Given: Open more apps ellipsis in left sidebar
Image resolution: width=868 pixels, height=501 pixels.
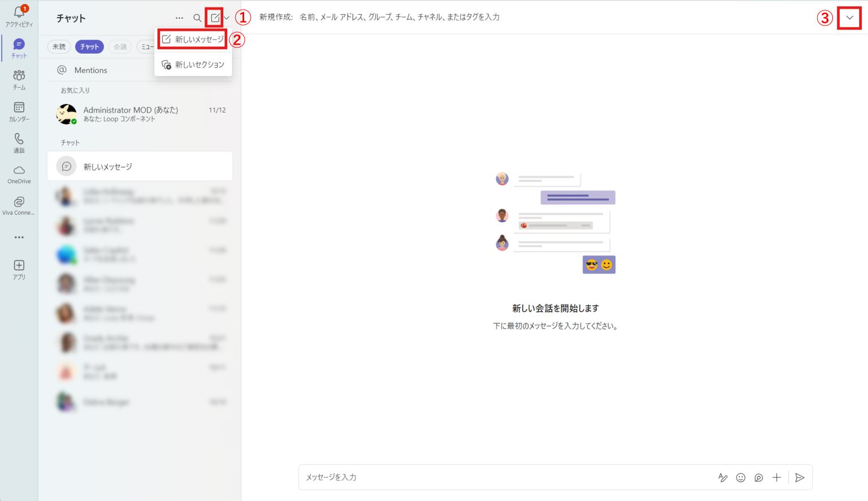Looking at the screenshot, I should click(x=19, y=237).
